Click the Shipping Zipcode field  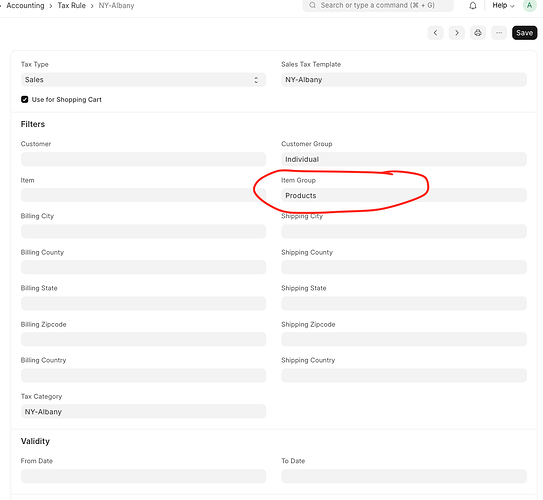pos(404,339)
